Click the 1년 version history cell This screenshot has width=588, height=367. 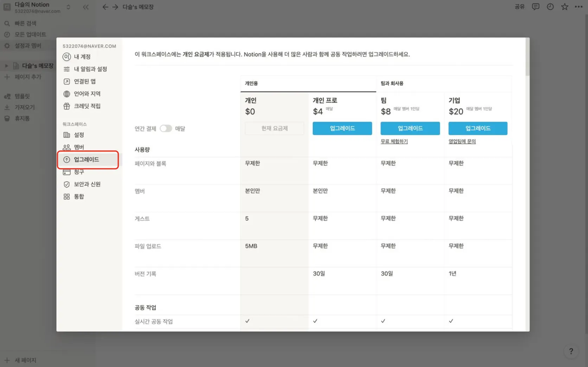tap(453, 273)
